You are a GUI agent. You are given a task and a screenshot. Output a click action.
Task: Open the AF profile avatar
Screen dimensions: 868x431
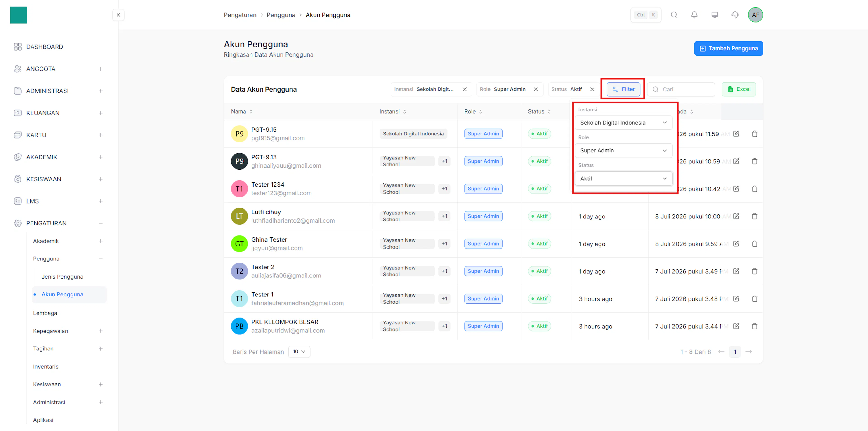755,15
